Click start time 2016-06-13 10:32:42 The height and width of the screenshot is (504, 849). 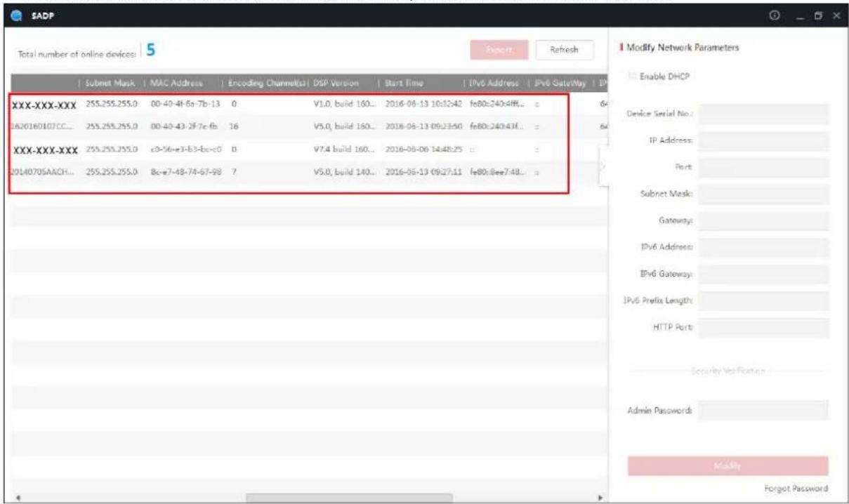click(x=423, y=105)
